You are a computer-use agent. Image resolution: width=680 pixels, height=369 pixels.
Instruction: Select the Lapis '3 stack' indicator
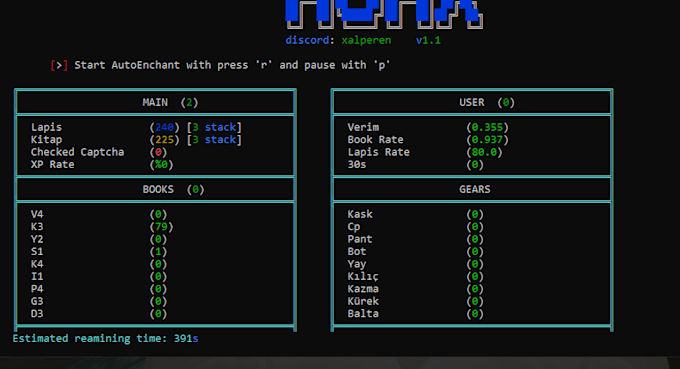coord(214,127)
